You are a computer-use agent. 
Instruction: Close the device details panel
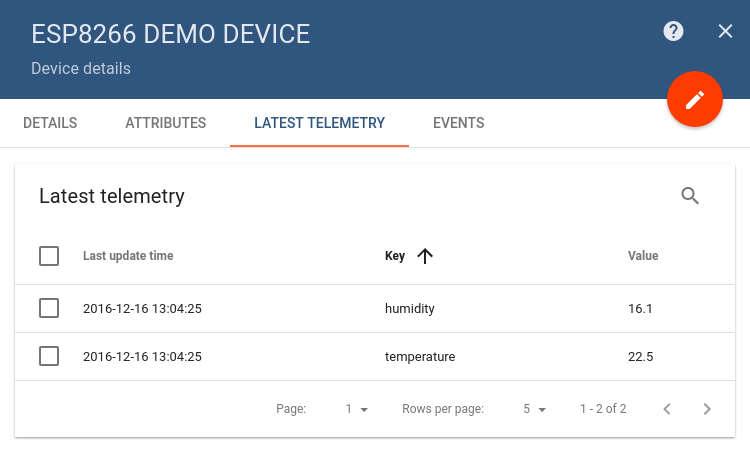click(x=725, y=32)
